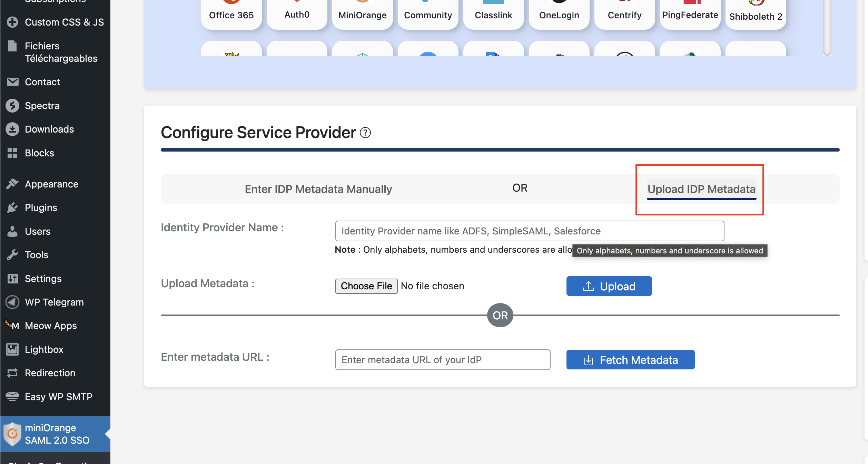
Task: Click the miniOrange shield icon
Action: (12, 434)
